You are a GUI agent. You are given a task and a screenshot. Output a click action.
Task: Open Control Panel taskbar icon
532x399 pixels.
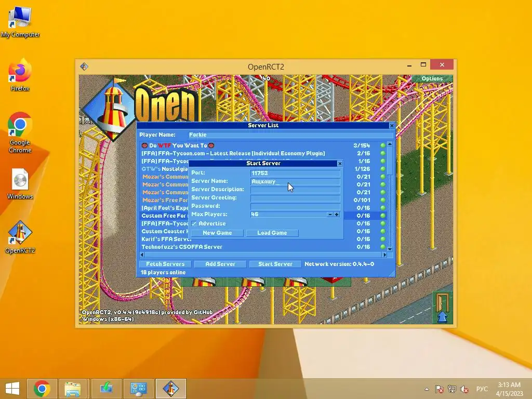click(x=138, y=389)
